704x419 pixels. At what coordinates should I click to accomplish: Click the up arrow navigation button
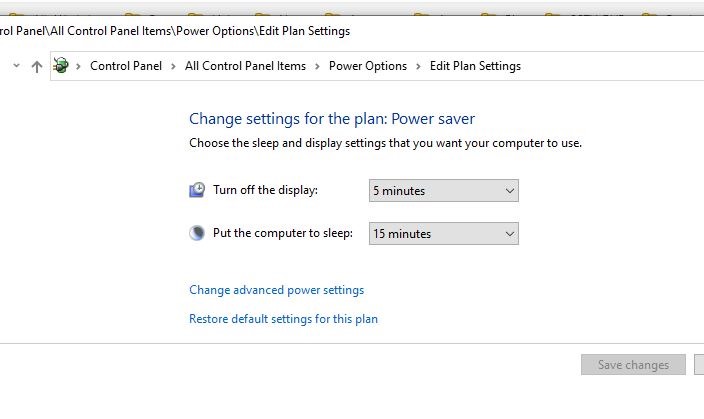[37, 67]
